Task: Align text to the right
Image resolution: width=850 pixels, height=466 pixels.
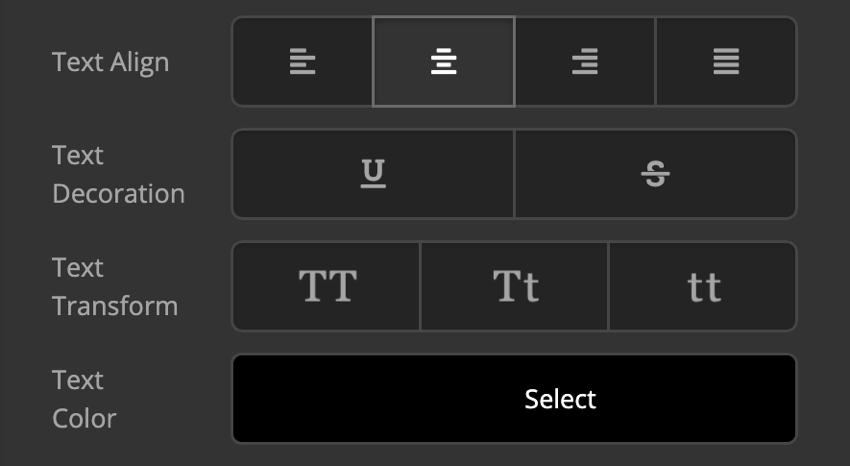Action: [585, 62]
